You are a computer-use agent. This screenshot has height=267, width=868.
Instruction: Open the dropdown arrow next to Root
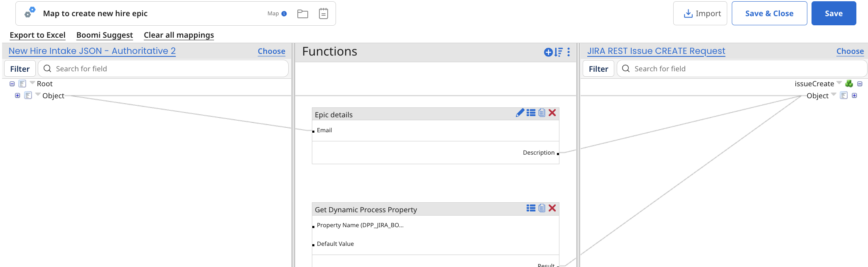(x=32, y=83)
